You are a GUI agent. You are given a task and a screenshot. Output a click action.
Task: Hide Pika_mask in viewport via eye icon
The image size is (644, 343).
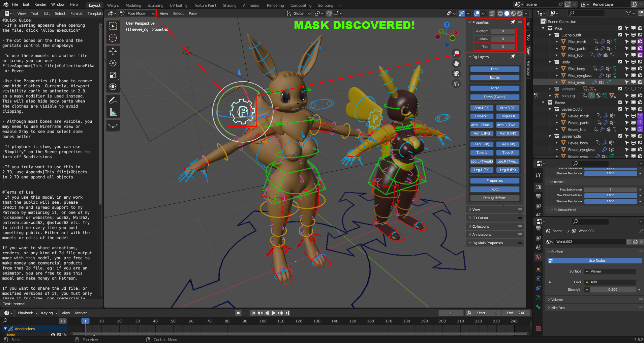(633, 41)
